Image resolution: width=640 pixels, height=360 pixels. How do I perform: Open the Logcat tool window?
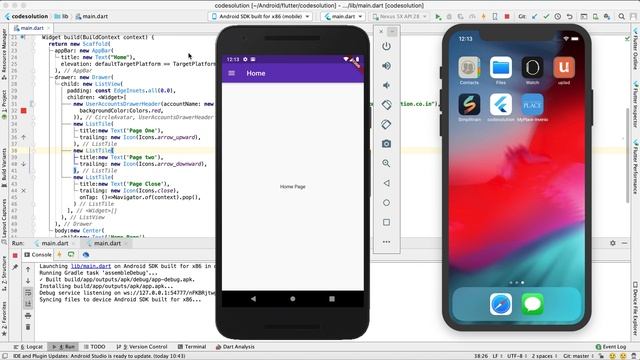tap(29, 347)
